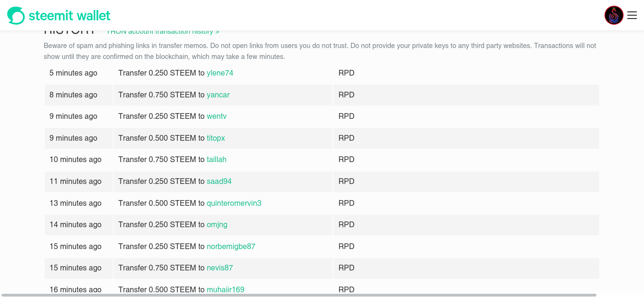The image size is (644, 298).
Task: Select the '5 minutes ago' timestamp
Action: tap(73, 73)
